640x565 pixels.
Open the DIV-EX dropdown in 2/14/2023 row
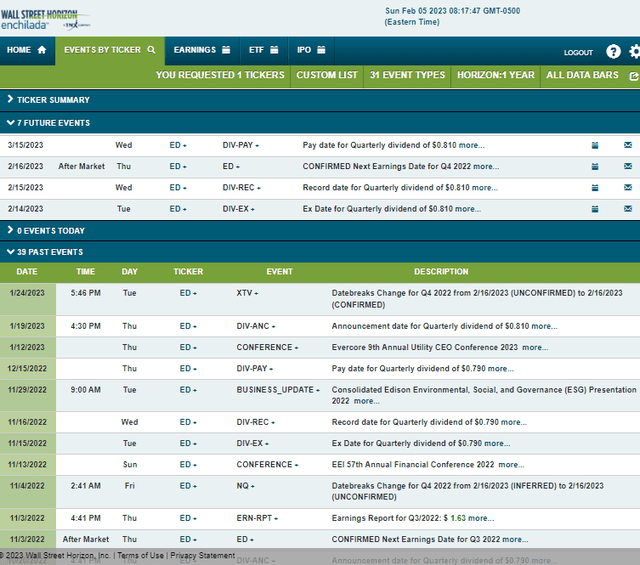(x=238, y=209)
